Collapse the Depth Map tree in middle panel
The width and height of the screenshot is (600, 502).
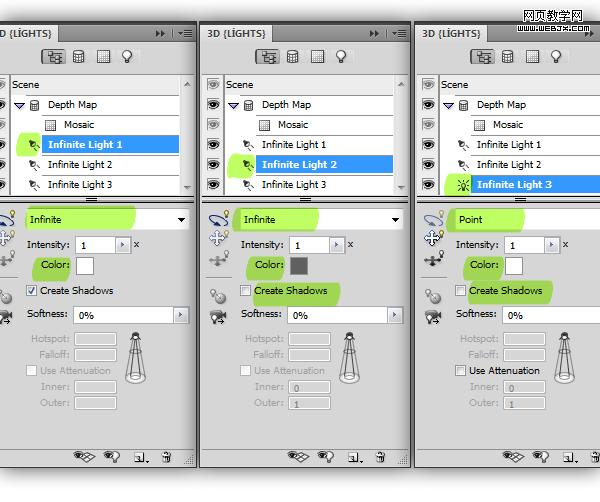[233, 105]
